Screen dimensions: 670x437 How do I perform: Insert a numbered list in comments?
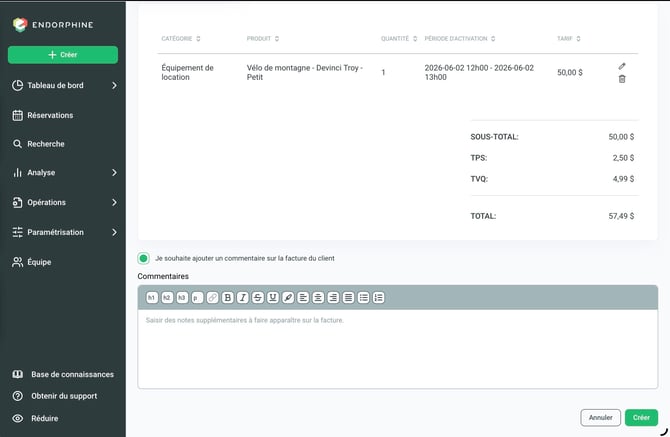point(379,297)
